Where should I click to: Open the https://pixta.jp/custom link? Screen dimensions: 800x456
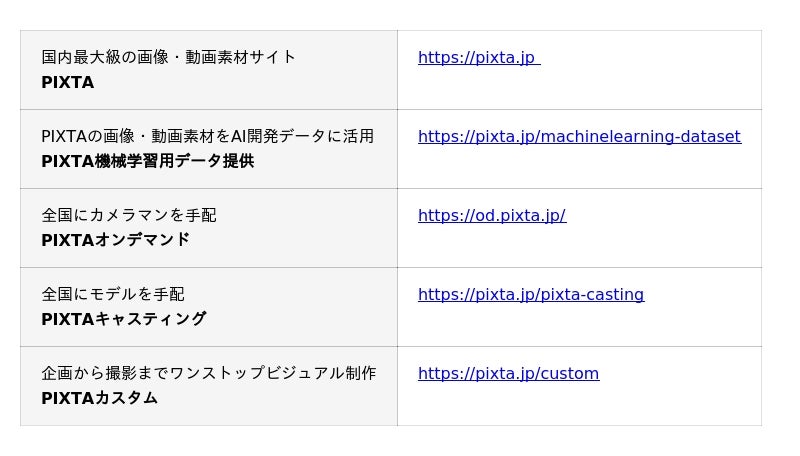click(508, 373)
